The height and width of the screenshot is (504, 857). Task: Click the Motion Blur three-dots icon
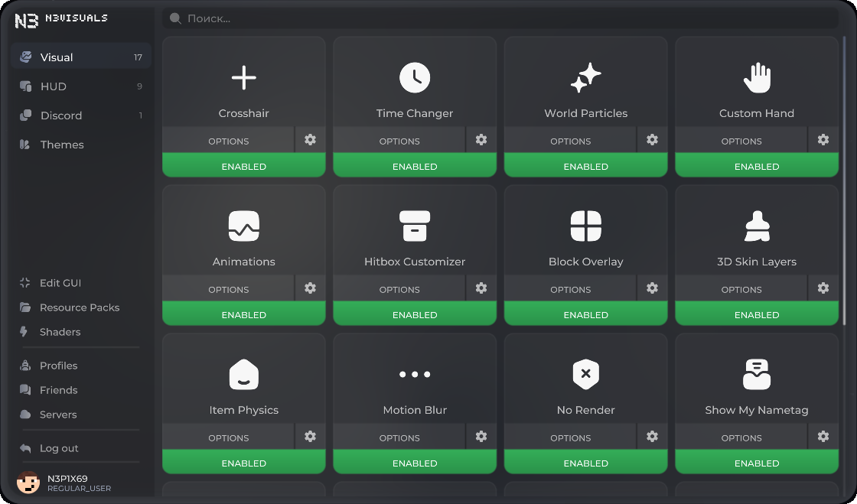(x=415, y=375)
